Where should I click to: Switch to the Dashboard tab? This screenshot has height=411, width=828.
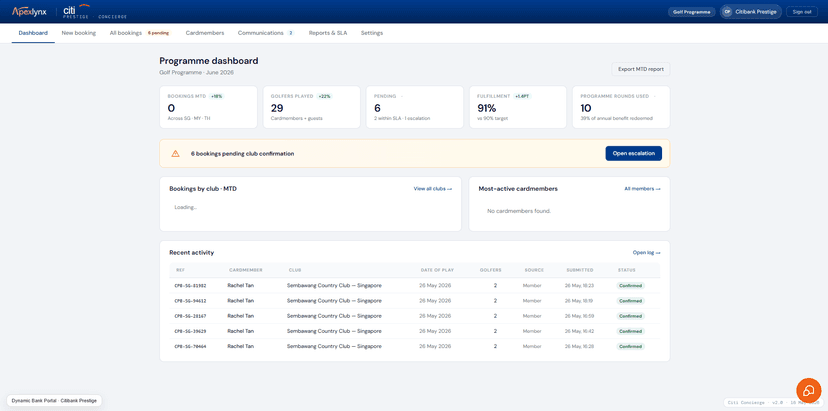point(33,33)
